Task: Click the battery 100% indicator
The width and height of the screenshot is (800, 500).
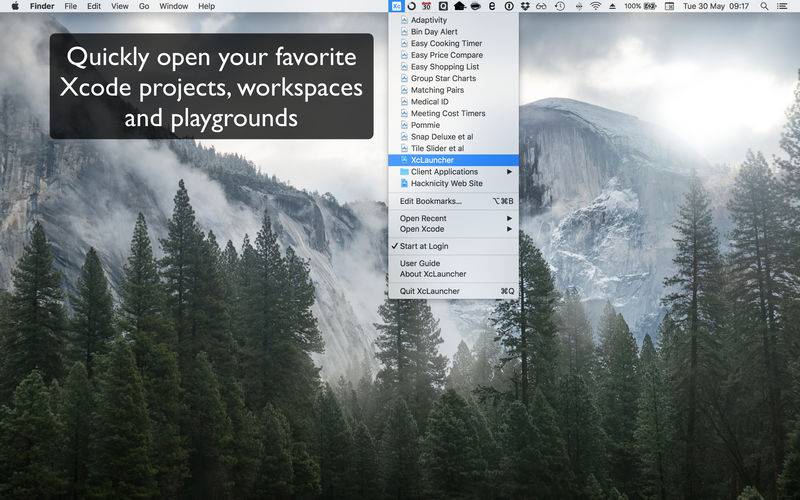Action: tap(640, 6)
